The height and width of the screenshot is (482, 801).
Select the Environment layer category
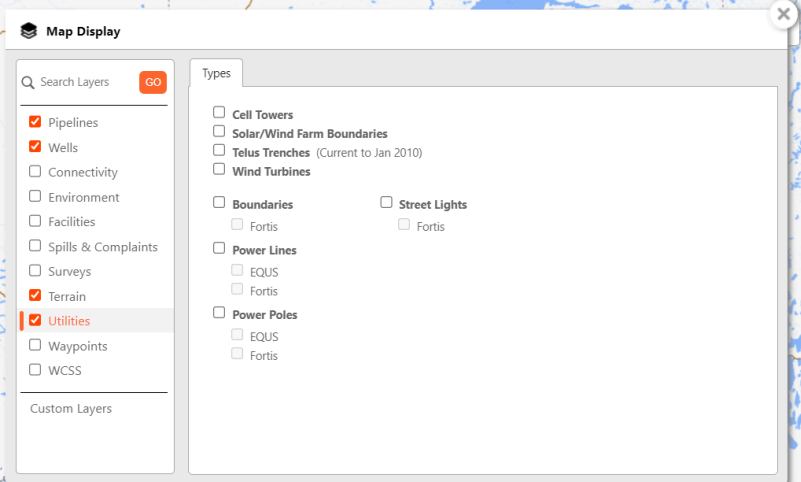(83, 197)
